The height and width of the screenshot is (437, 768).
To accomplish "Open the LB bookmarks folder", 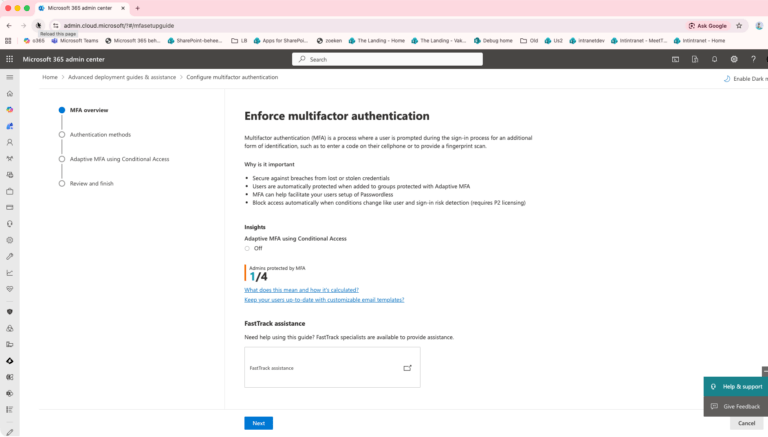I will (x=239, y=41).
